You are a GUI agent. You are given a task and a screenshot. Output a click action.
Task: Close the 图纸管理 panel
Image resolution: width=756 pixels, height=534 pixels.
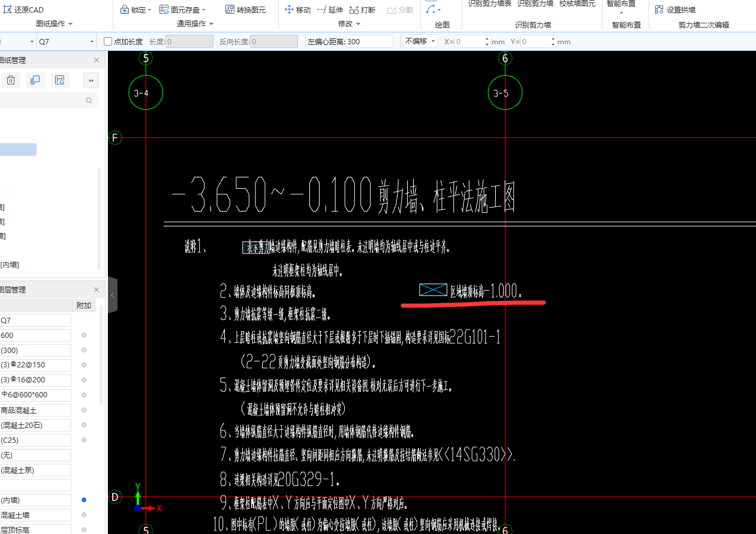[x=97, y=60]
